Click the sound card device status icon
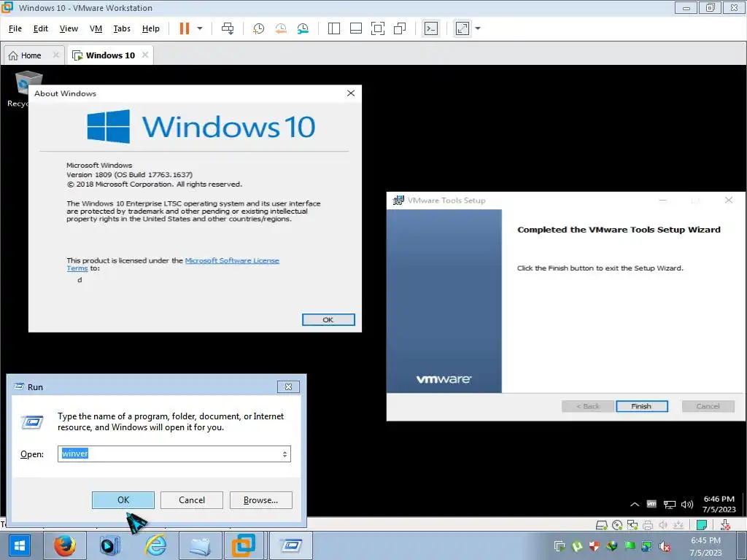 click(662, 525)
